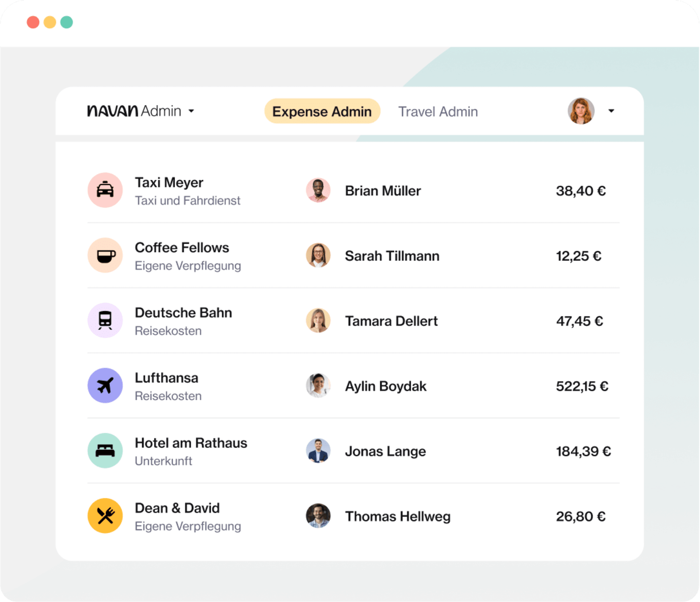Switch to the Expense Admin tab
Screen dimensions: 700x602
322,111
